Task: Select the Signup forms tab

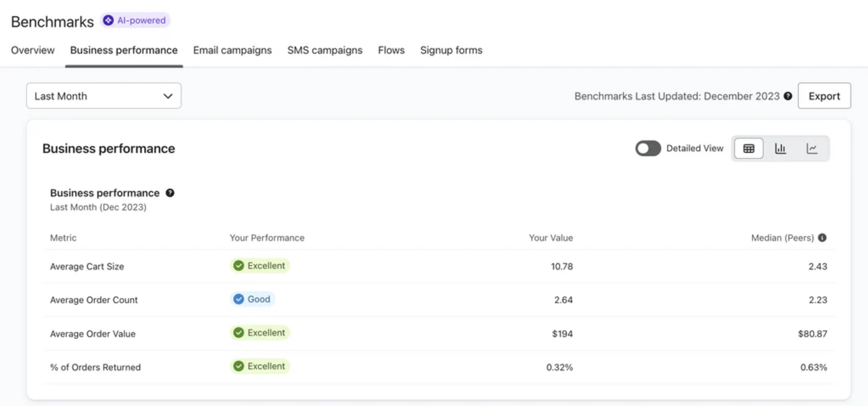Action: tap(451, 50)
